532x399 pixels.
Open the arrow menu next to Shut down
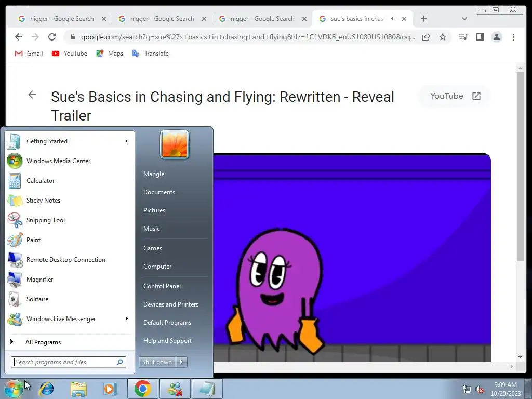181,362
